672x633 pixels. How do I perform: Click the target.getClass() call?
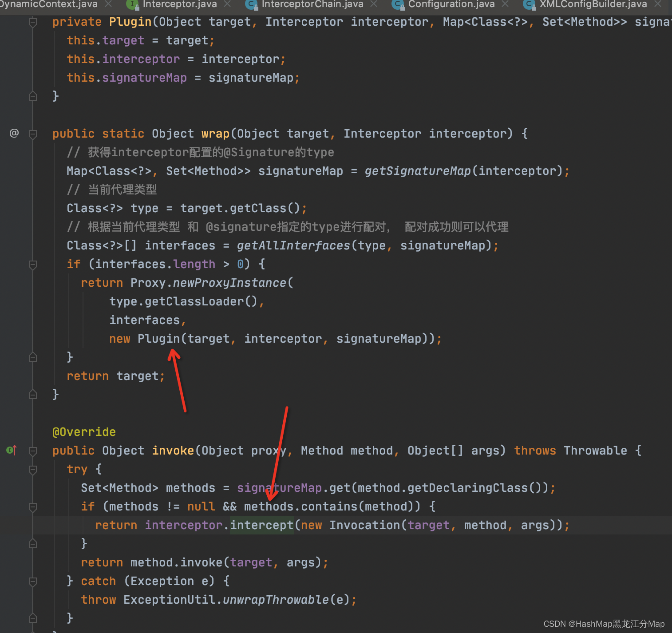click(240, 208)
